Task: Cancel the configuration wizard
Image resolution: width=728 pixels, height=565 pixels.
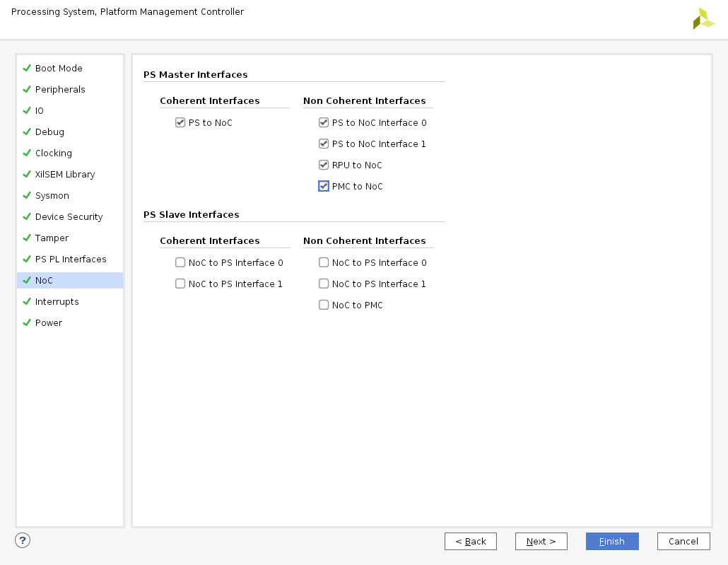Action: pyautogui.click(x=683, y=542)
